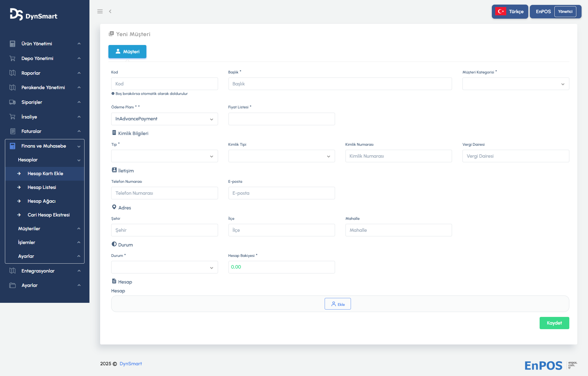Click the Ayarlar folder icon at sidebar bottom
The image size is (588, 376).
[13, 285]
